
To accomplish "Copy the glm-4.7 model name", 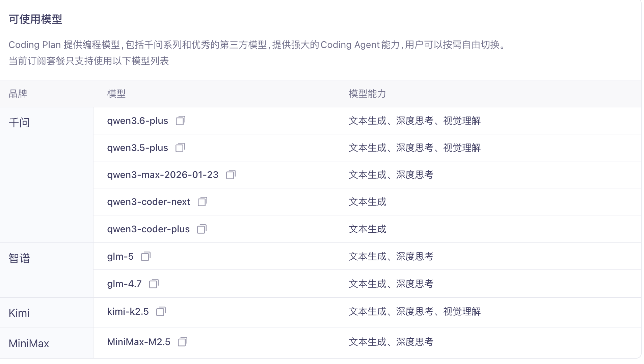I will click(x=154, y=284).
